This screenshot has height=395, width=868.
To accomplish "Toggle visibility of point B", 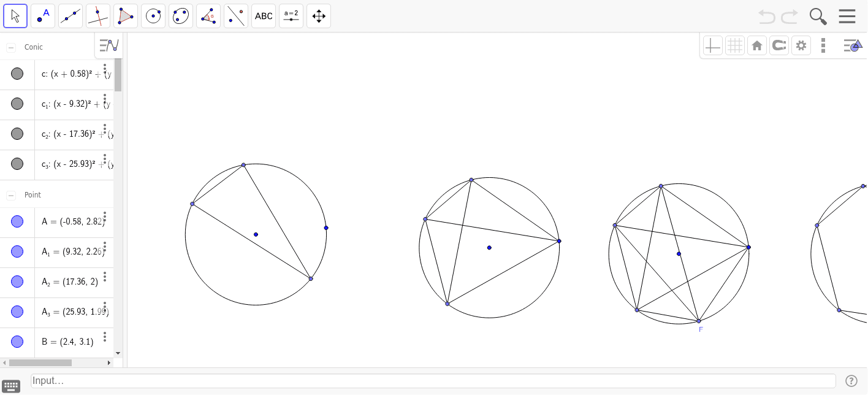I will click(x=17, y=342).
